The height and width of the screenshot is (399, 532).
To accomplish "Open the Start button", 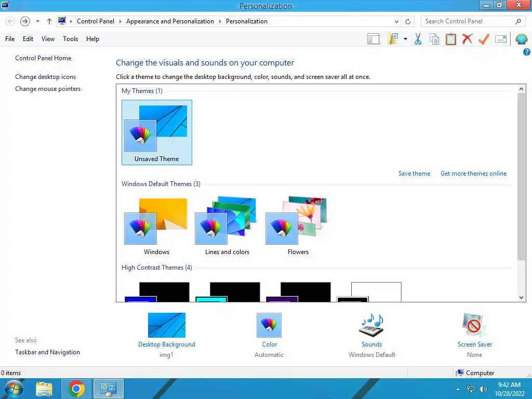I will pos(13,389).
